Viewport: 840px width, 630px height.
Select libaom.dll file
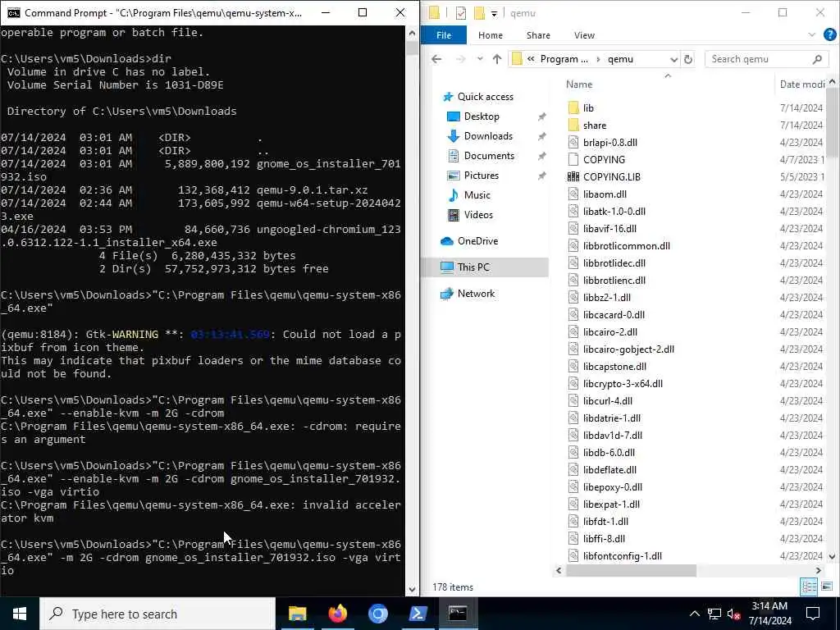605,194
